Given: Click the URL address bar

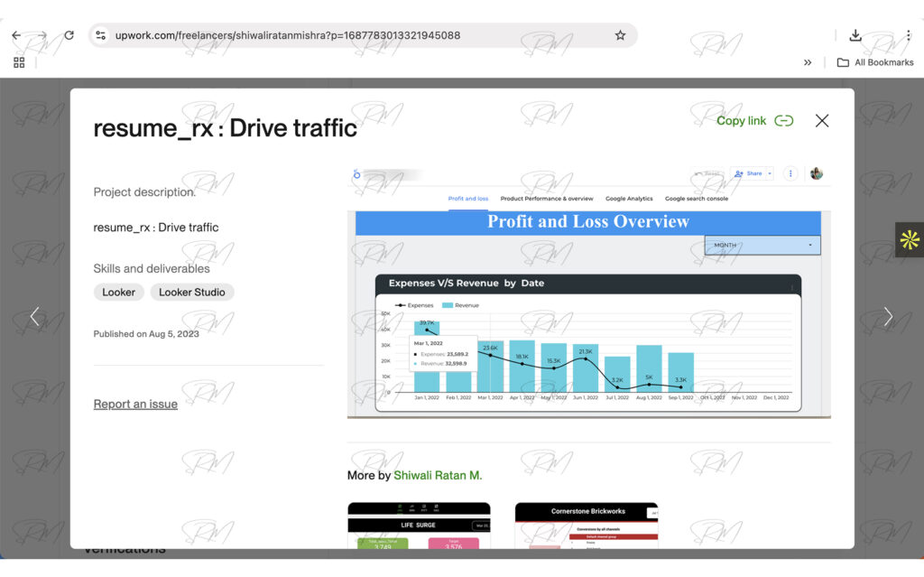Looking at the screenshot, I should 363,35.
